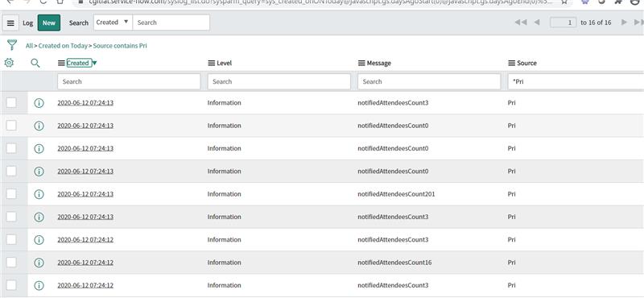Sort by Level column header
The height and width of the screenshot is (298, 644).
coord(225,63)
